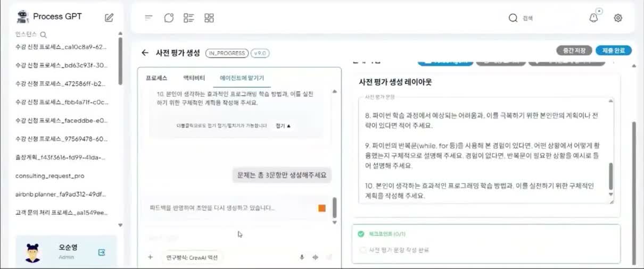Viewport: 644px width, 269px height.
Task: Open the checklist view icon in top toolbar
Action: (x=188, y=18)
